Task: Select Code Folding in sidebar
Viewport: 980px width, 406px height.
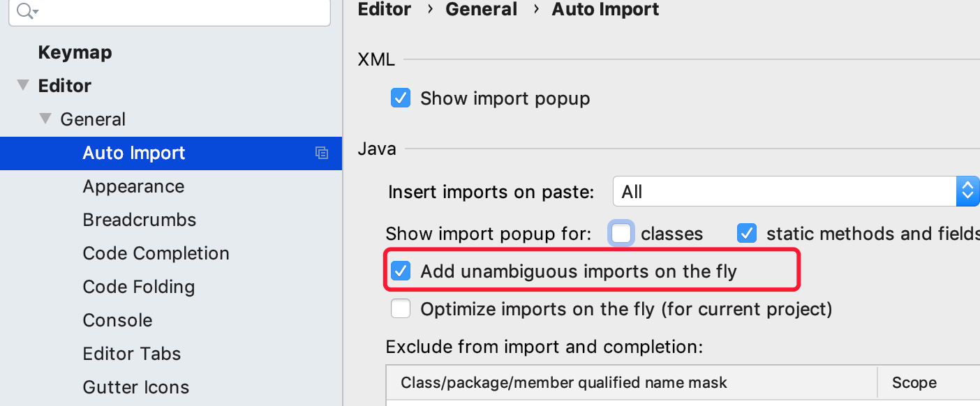Action: (138, 287)
